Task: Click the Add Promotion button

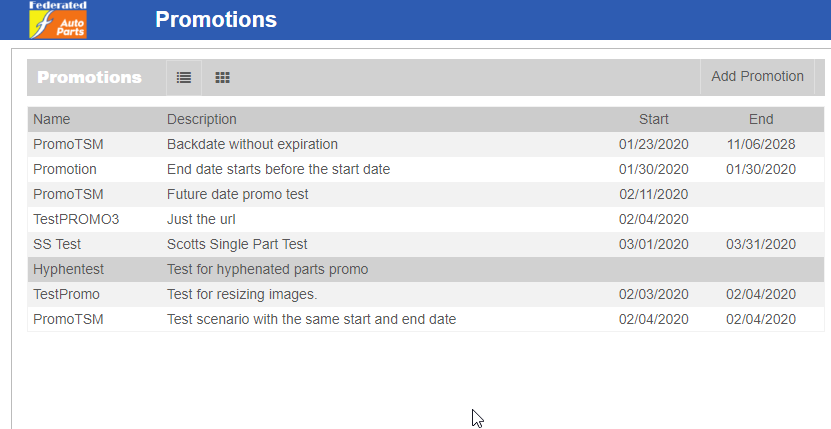Action: [757, 76]
